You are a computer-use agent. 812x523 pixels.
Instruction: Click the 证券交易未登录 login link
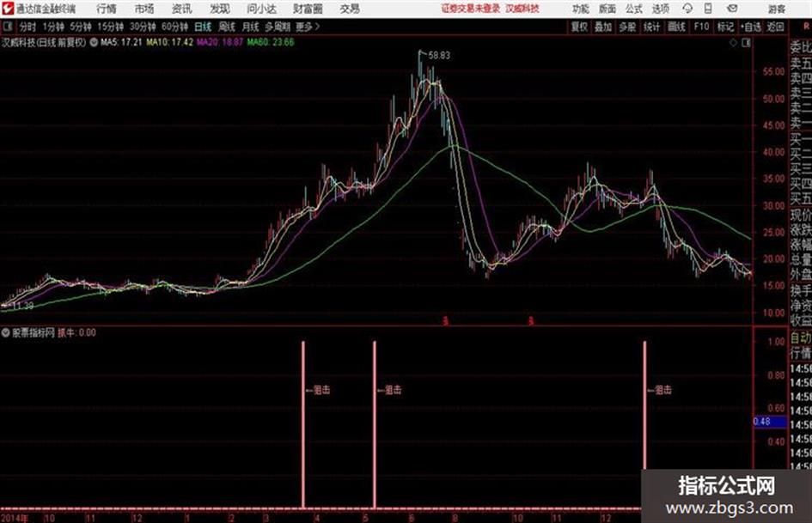click(470, 9)
